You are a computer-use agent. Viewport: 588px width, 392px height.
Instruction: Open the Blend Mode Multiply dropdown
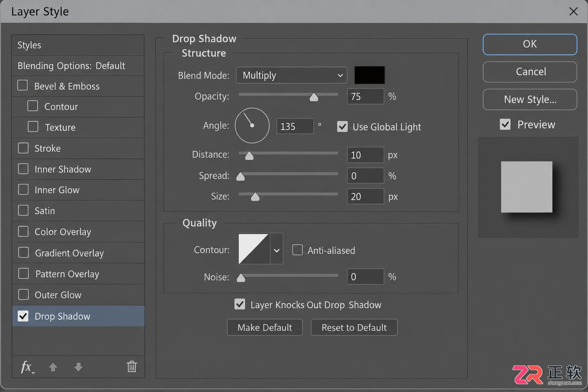292,75
